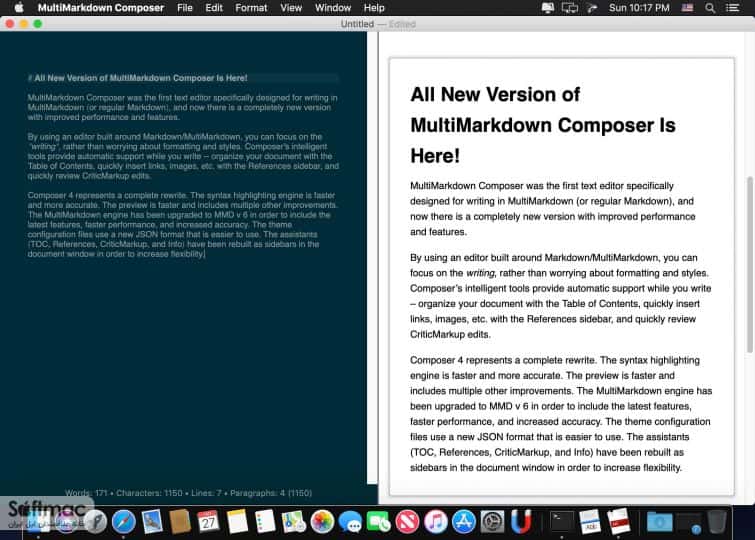Click the 'Characters: 1150' status entry
This screenshot has width=755, height=540.
click(149, 493)
